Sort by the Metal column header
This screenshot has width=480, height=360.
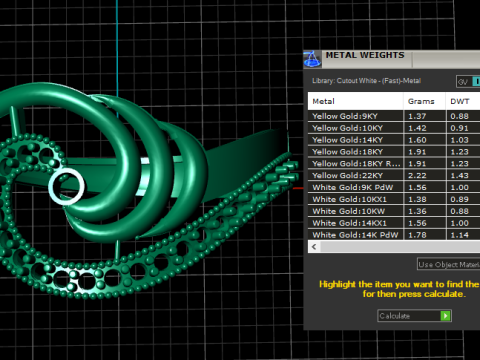point(355,101)
